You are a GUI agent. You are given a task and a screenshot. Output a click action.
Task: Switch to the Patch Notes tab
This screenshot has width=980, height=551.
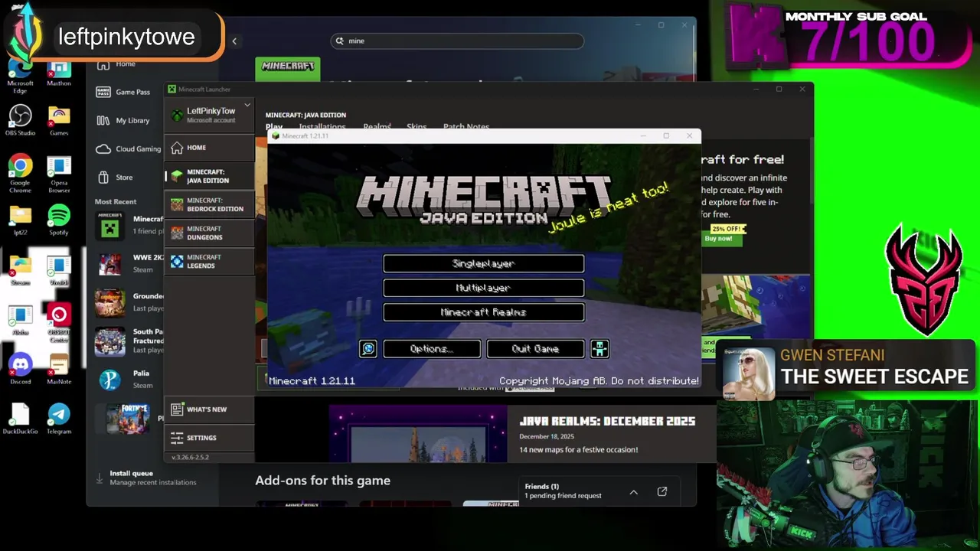coord(466,127)
